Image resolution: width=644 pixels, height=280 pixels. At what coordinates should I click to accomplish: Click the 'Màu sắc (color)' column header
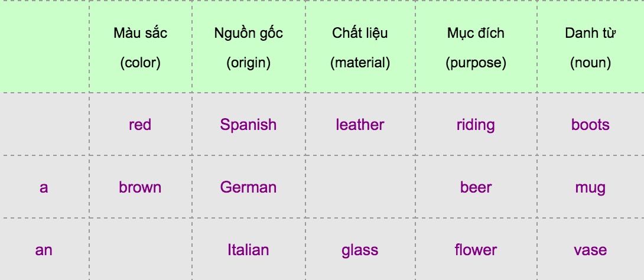[140, 47]
